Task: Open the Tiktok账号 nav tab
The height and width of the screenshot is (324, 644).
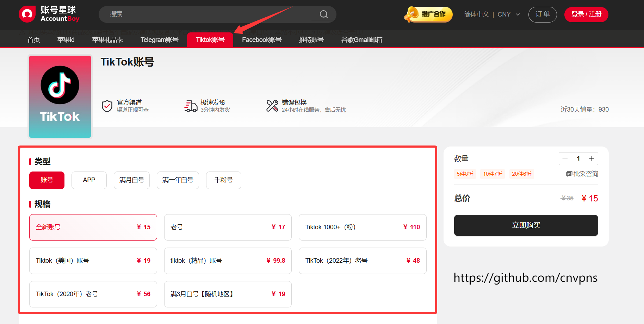Action: coord(210,40)
